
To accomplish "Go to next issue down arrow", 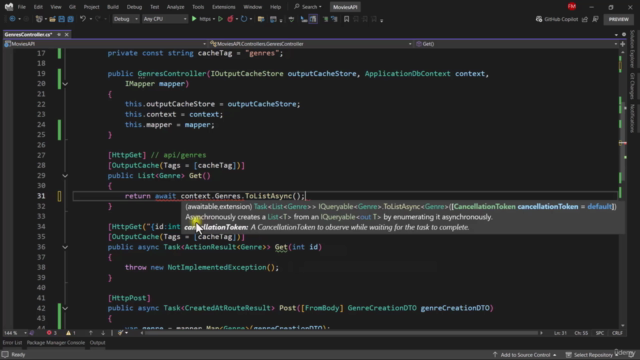I will (x=103, y=333).
